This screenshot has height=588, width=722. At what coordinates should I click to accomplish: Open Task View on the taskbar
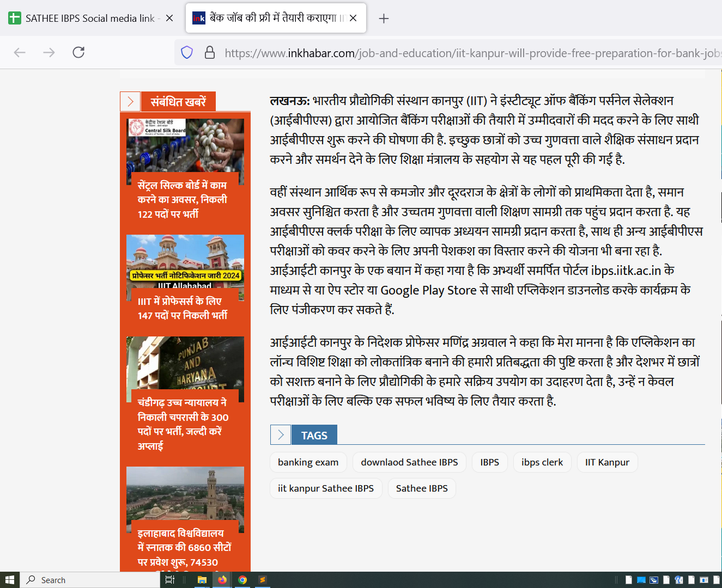169,580
